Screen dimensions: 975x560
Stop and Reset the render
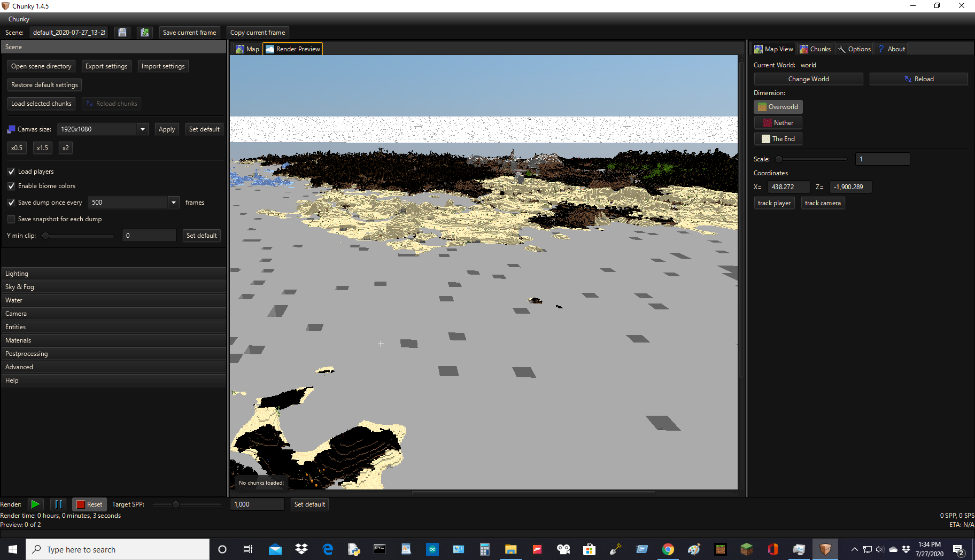click(x=89, y=504)
